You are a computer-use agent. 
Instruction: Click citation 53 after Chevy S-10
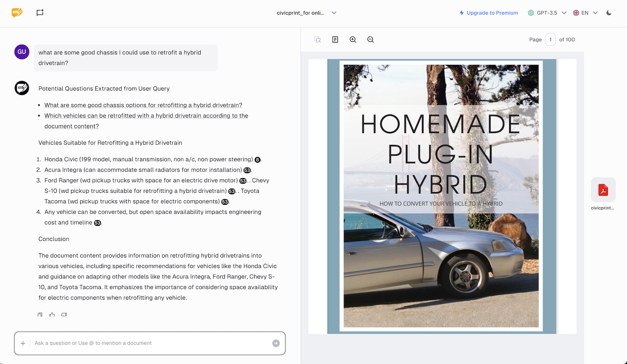click(x=232, y=191)
